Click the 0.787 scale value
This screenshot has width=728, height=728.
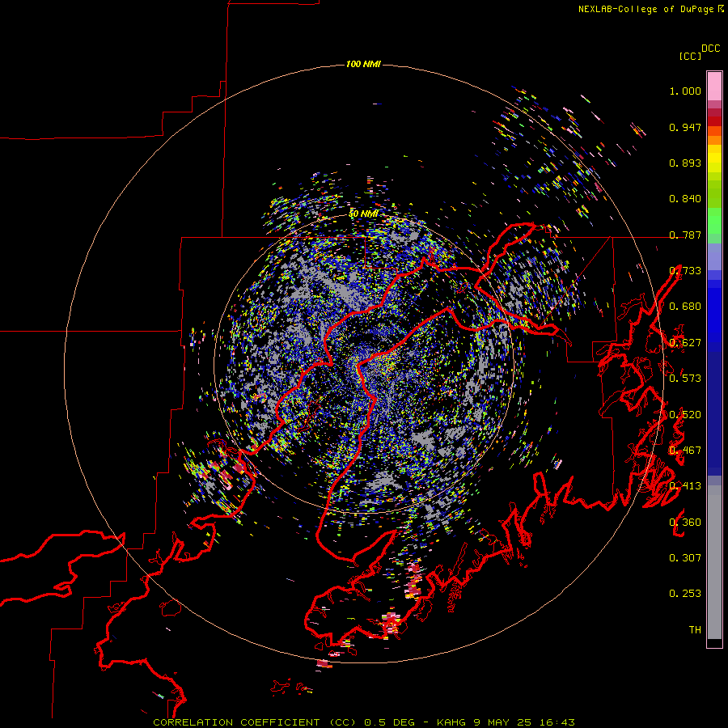tap(685, 235)
